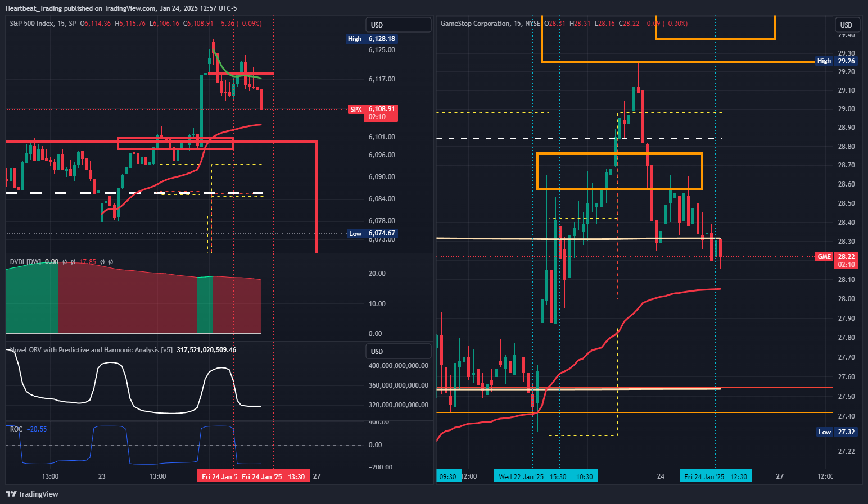Viewport: 868px width, 504px height.
Task: Select the GameStop Low 27.32 label
Action: click(837, 432)
